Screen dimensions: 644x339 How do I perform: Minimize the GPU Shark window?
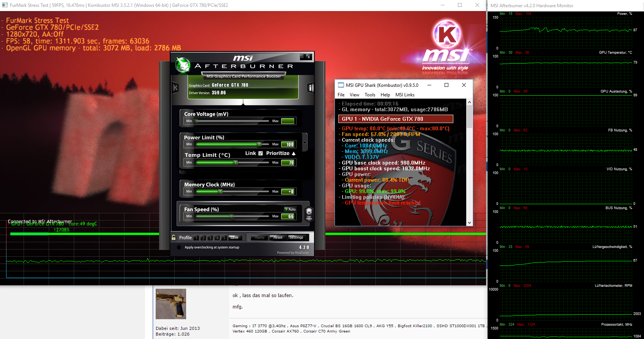point(429,85)
